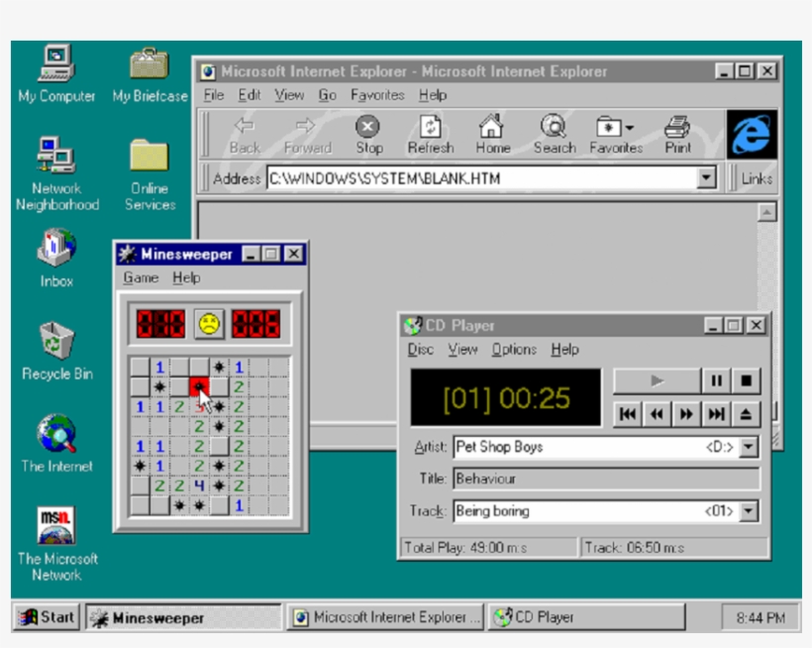Click Stop in Internet Explorer toolbar
Viewport: 812px width, 648px height.
pos(368,135)
